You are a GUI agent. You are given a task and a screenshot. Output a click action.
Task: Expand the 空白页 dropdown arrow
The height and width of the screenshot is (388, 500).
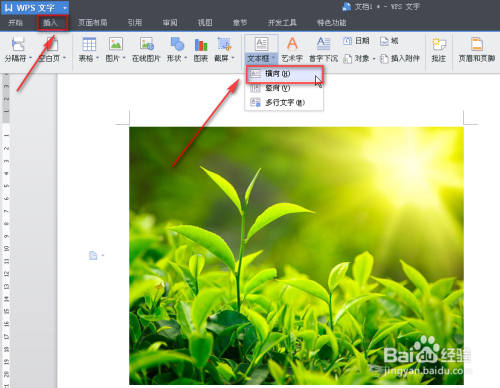click(x=64, y=58)
